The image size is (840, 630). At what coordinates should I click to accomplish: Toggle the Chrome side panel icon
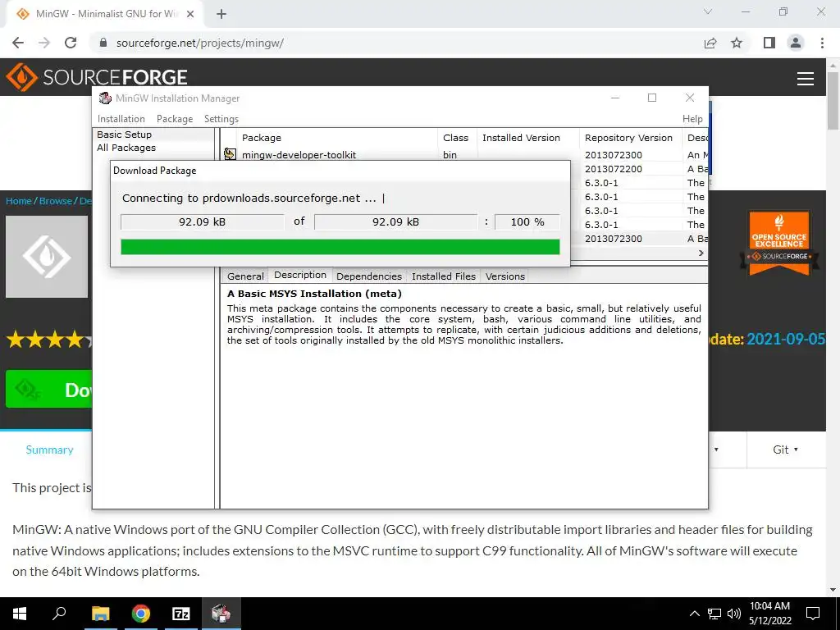click(769, 43)
